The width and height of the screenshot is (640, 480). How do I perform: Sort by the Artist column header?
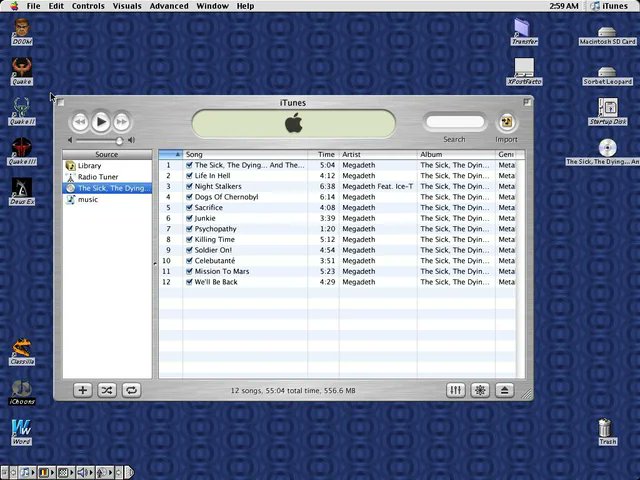[378, 154]
